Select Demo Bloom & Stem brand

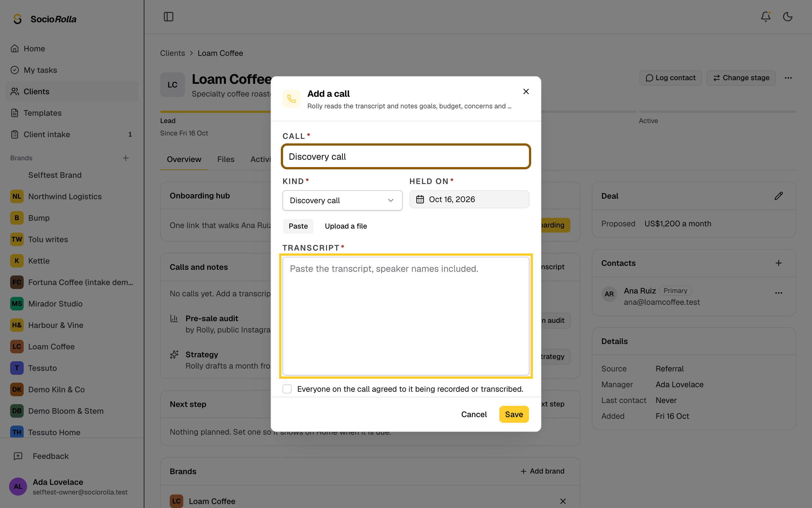72,411
